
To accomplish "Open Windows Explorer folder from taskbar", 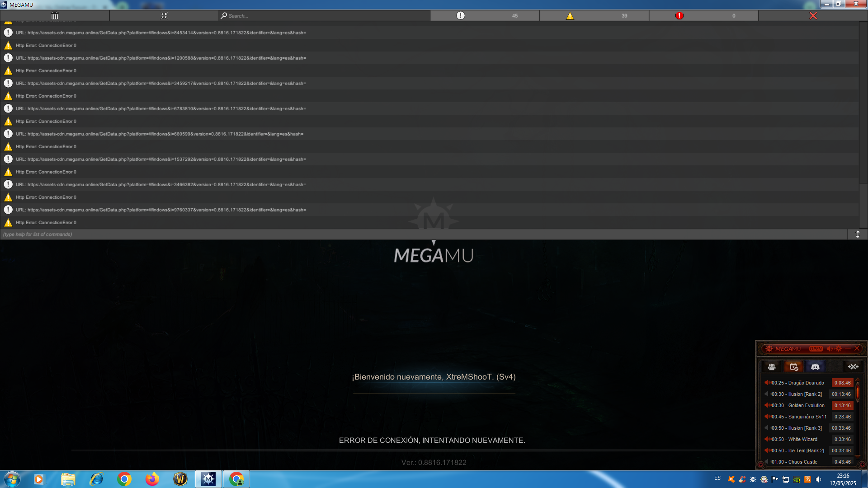I will coord(68,479).
